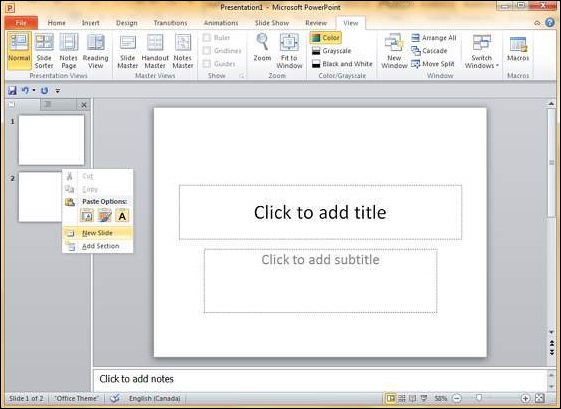The height and width of the screenshot is (409, 561).
Task: Open the Slide Show ribbon tab
Action: pyautogui.click(x=272, y=23)
